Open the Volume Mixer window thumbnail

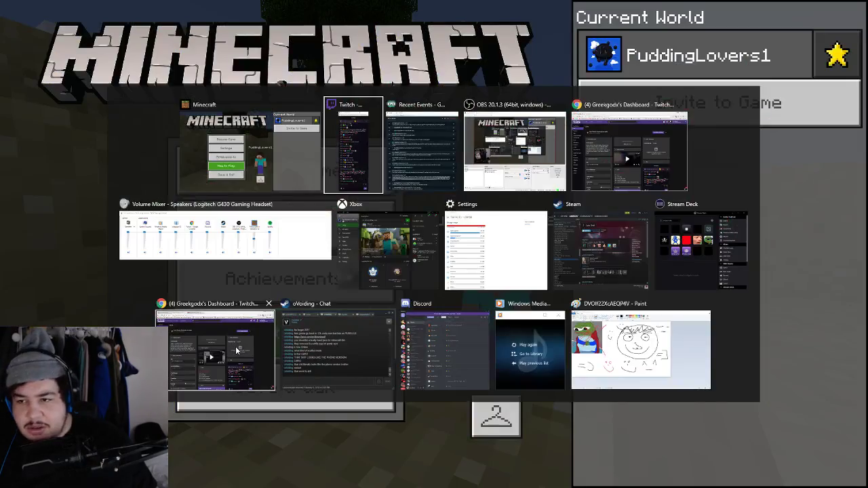pos(225,235)
